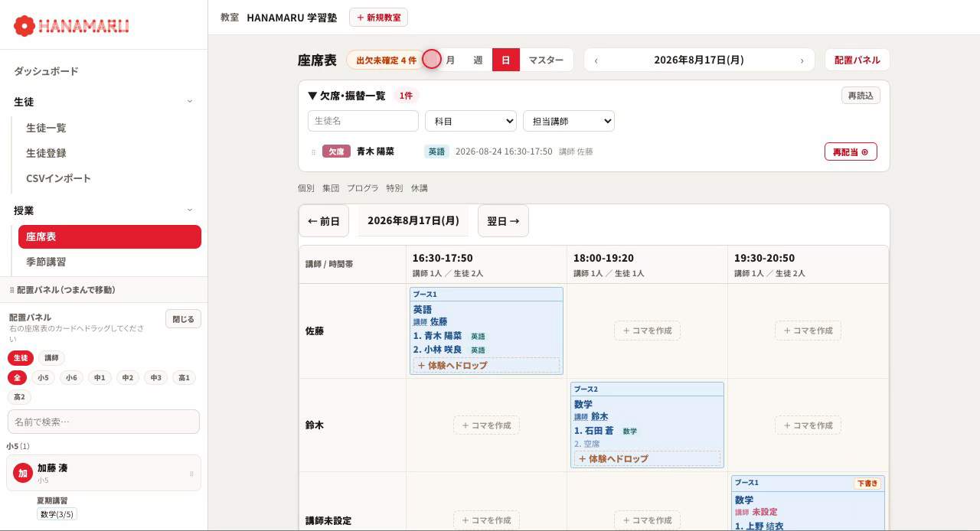Screen dimensions: 980x531
Task: Toggle the 中1 grade chip
Action: tap(100, 378)
